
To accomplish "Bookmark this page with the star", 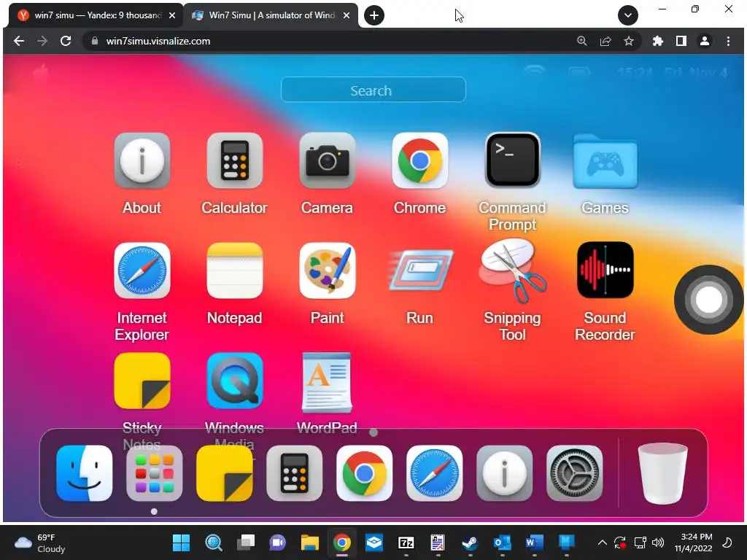I will (629, 41).
